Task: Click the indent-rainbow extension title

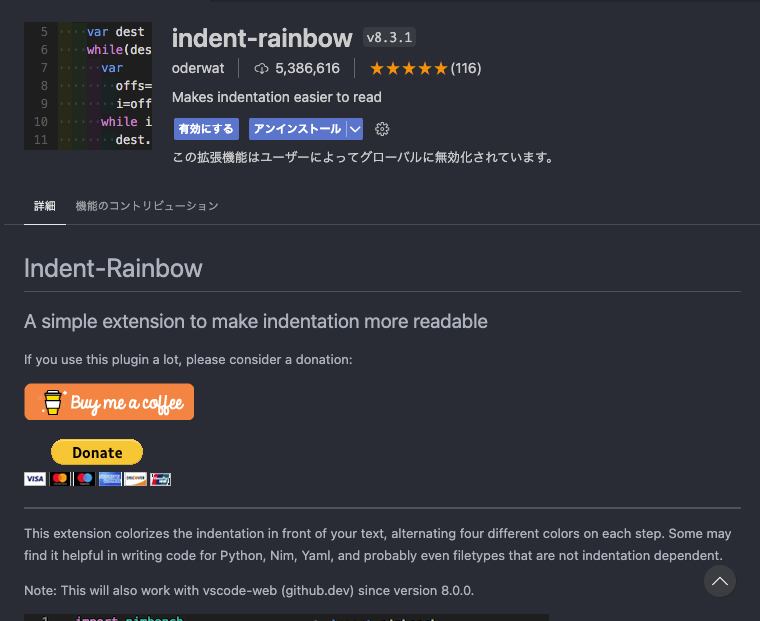Action: coord(262,38)
